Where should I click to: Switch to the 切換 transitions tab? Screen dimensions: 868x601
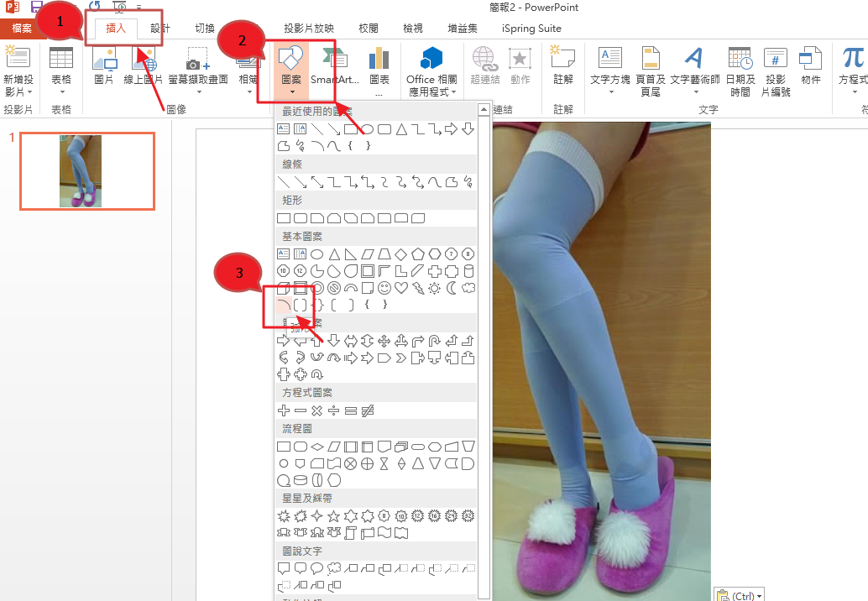click(x=204, y=29)
